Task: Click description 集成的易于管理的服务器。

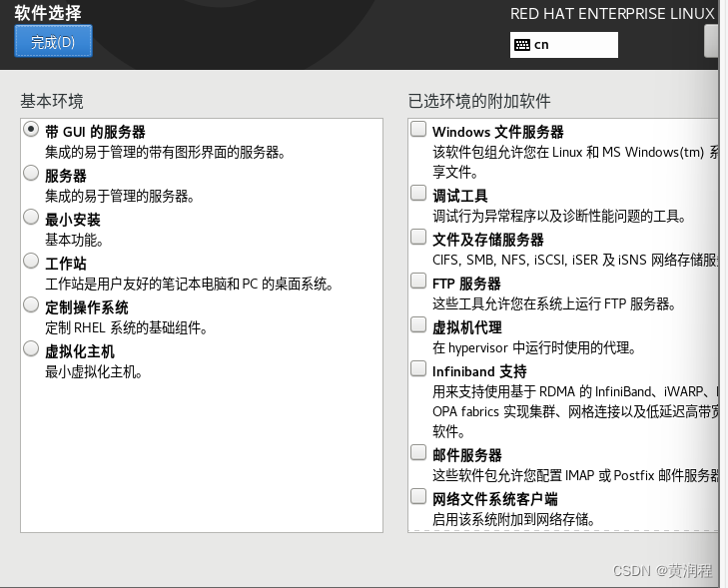Action: 119,196
